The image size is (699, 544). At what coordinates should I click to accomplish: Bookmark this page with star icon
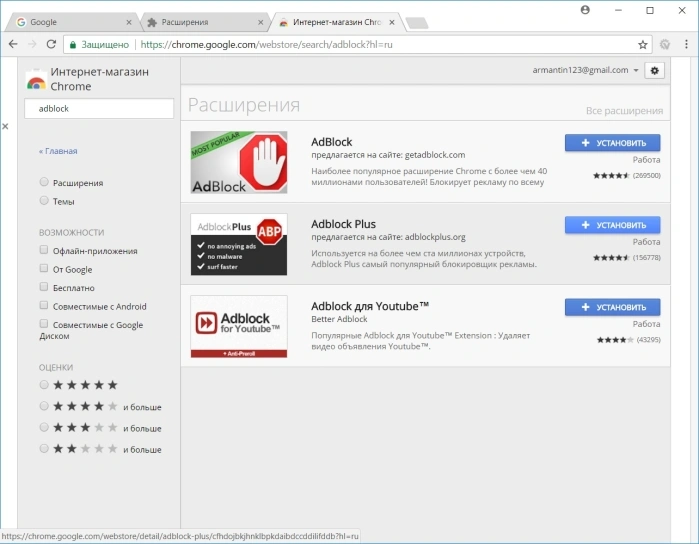coord(642,45)
